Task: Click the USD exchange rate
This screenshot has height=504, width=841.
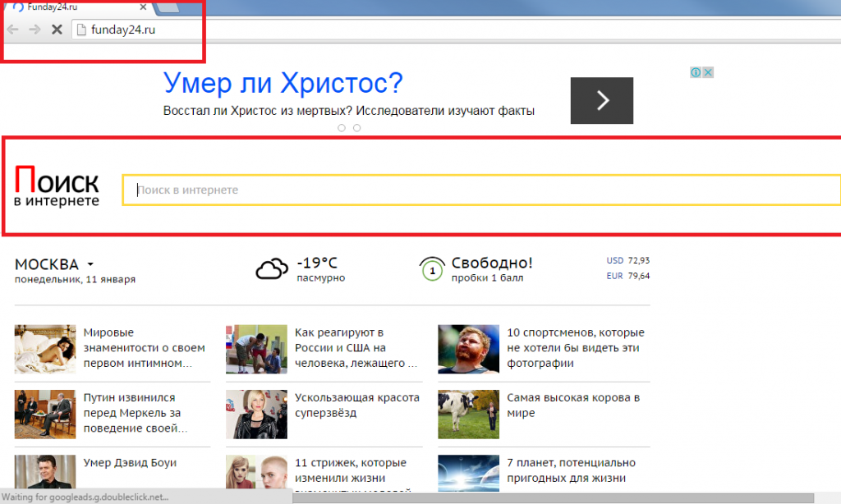Action: click(x=627, y=260)
